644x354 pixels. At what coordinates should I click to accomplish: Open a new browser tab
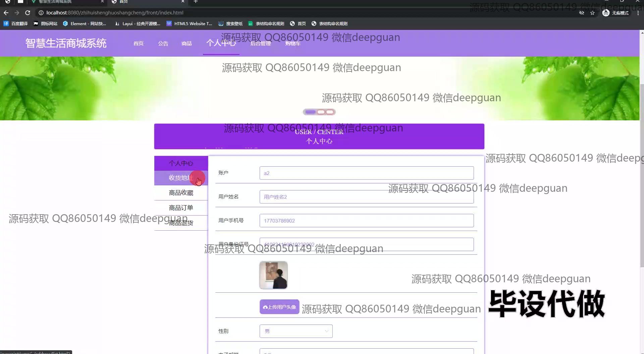click(x=196, y=2)
